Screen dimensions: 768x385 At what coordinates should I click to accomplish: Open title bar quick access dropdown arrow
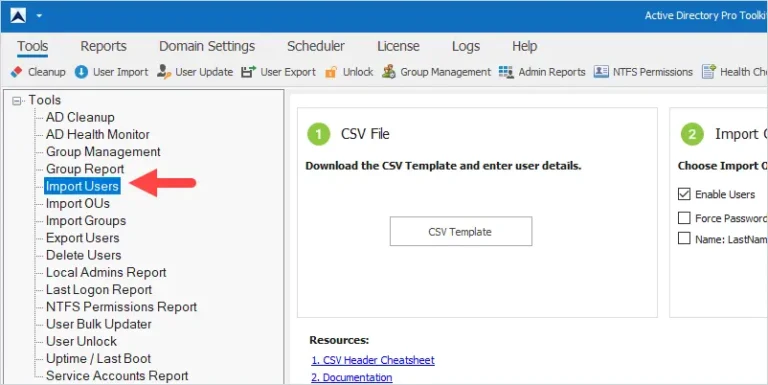39,16
